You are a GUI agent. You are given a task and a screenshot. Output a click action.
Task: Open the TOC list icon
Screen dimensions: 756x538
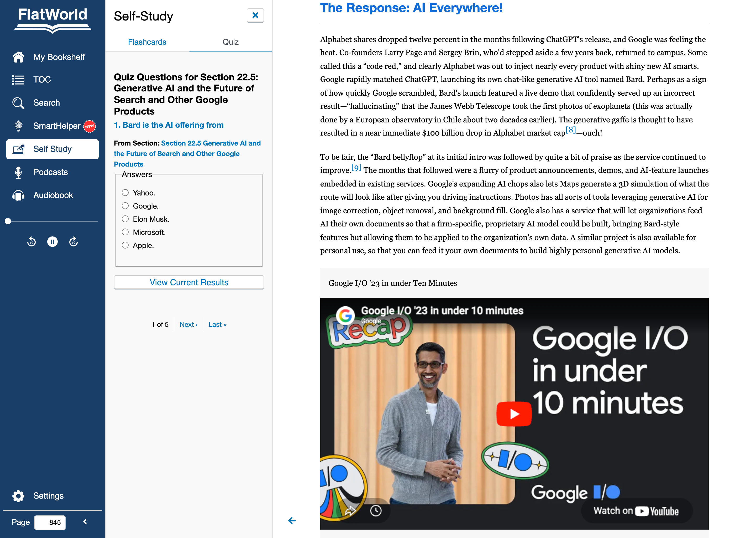[18, 80]
